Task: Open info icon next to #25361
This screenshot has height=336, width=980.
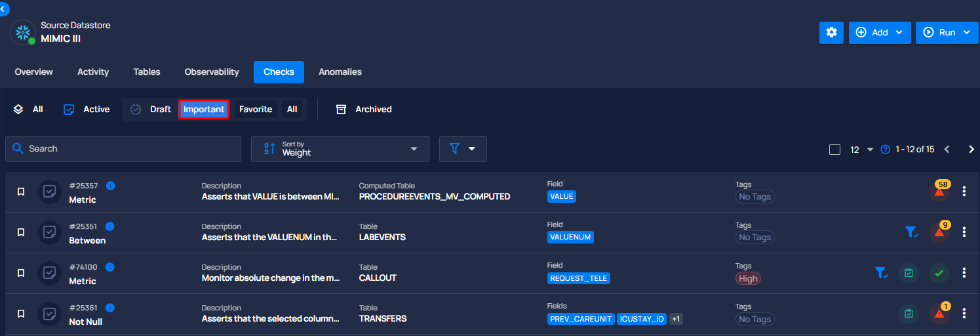Action: [110, 308]
